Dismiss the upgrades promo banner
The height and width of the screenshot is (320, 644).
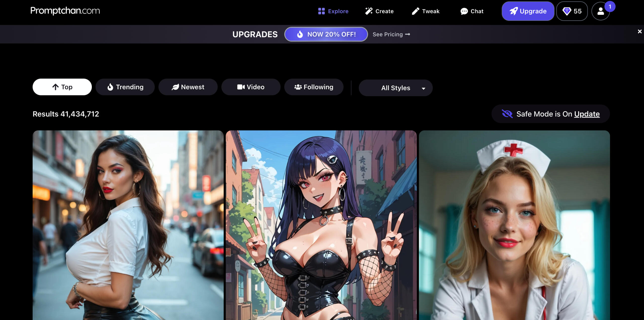point(639,31)
